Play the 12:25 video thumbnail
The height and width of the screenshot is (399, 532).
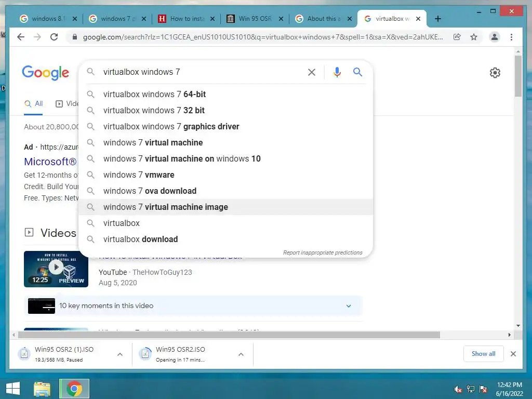tap(56, 269)
